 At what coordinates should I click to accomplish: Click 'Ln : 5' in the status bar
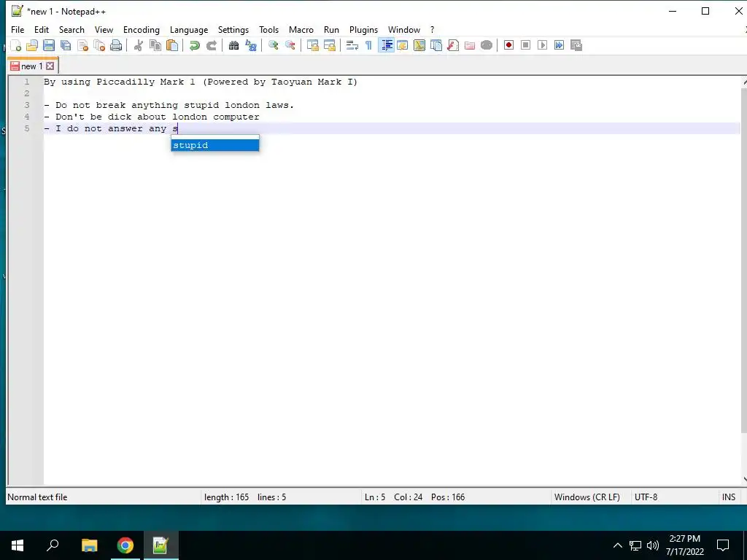pos(375,497)
